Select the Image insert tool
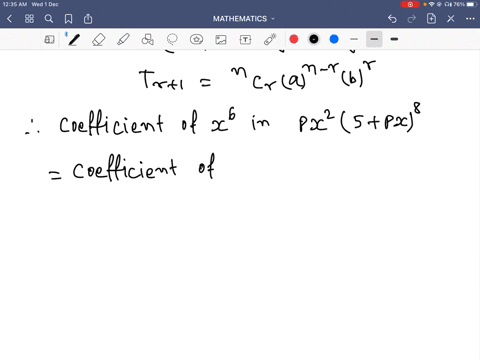The width and height of the screenshot is (480, 360). tap(221, 40)
